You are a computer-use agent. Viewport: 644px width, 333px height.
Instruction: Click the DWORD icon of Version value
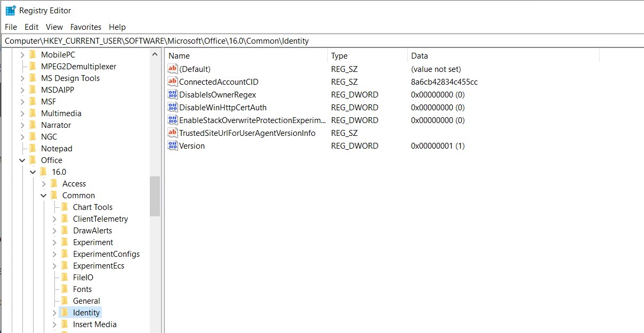(x=172, y=145)
